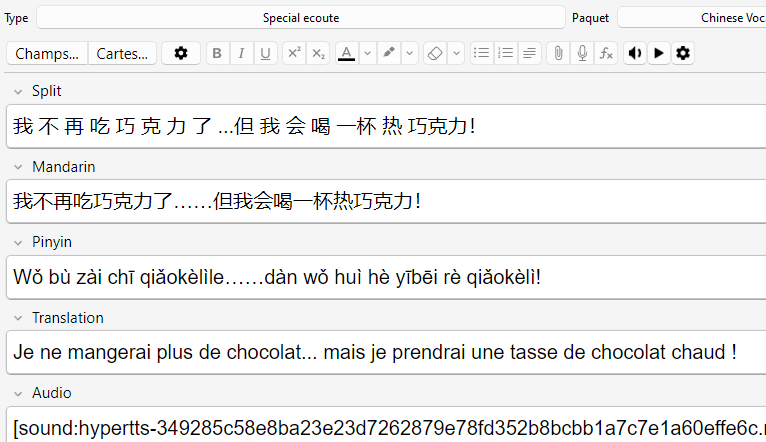766x442 pixels.
Task: Toggle underline formatting
Action: 265,54
